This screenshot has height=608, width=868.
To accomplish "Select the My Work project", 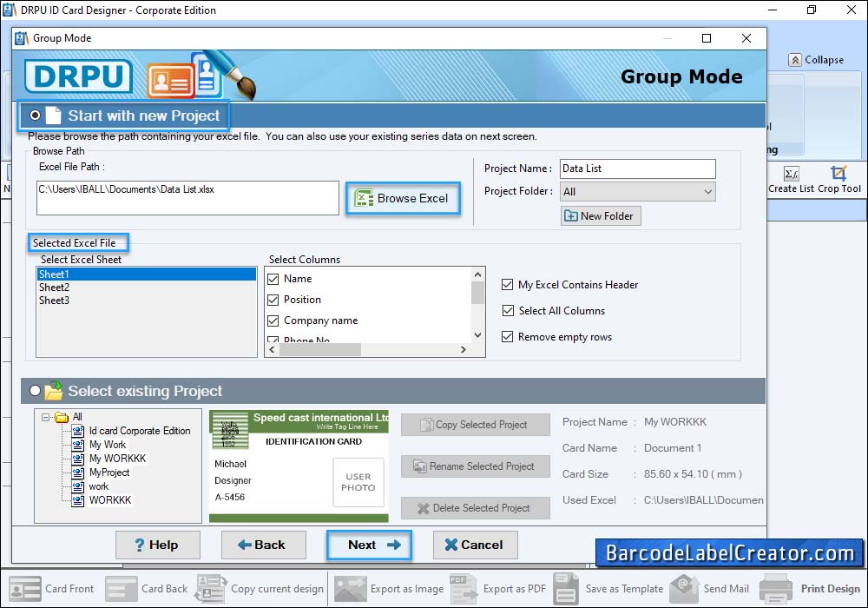I will 108,445.
